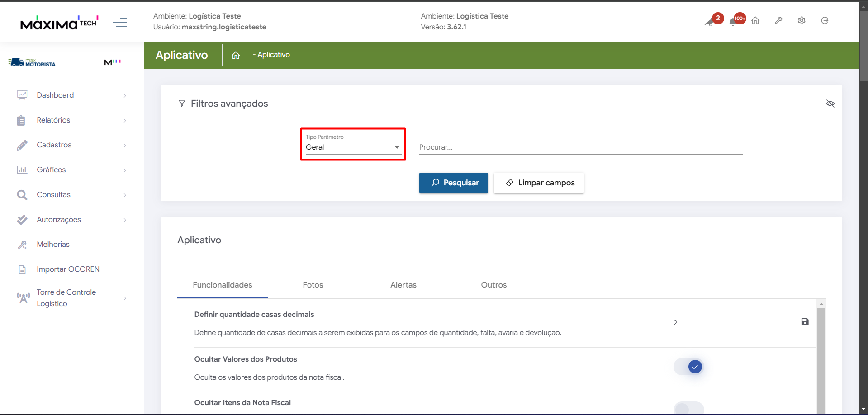The height and width of the screenshot is (415, 868).
Task: Click the bird icon with badge 2
Action: (x=710, y=22)
